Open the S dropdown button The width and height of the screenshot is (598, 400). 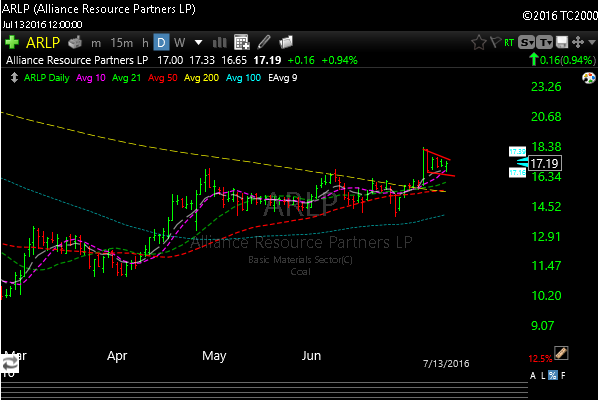tap(526, 42)
